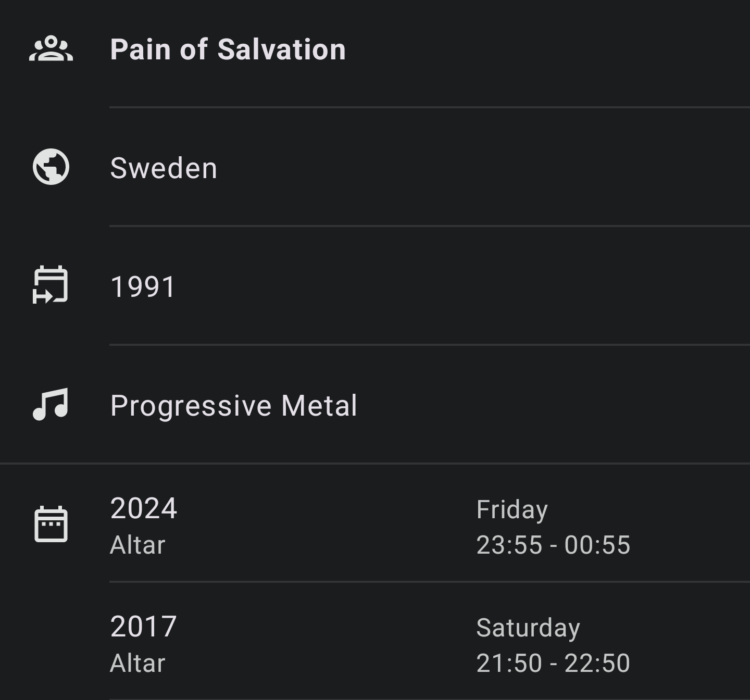
Task: Open the 2024 performance year entry
Action: (144, 508)
